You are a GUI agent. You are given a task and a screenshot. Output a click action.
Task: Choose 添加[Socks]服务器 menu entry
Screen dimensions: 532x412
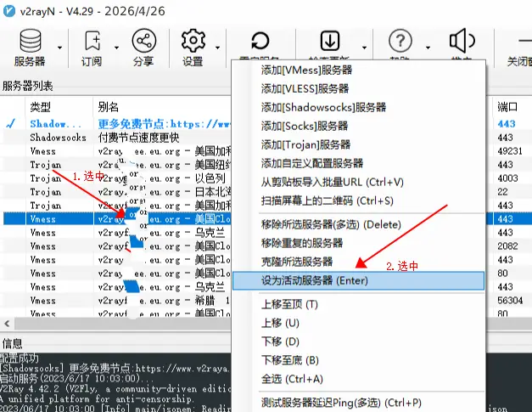pyautogui.click(x=359, y=126)
